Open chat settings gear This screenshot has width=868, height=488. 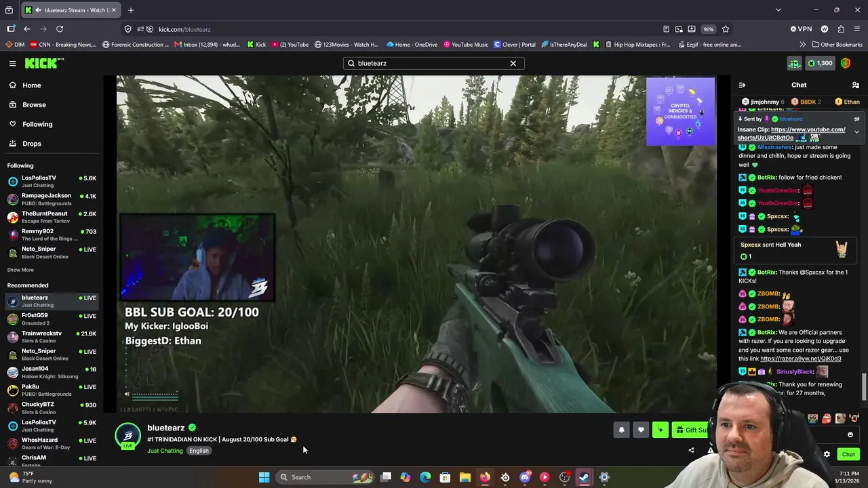tap(827, 454)
